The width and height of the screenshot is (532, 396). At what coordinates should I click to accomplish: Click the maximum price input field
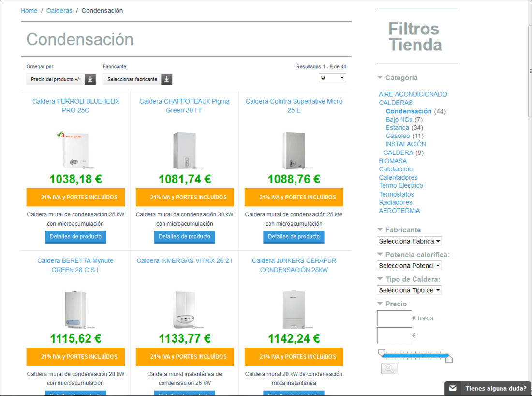point(394,336)
